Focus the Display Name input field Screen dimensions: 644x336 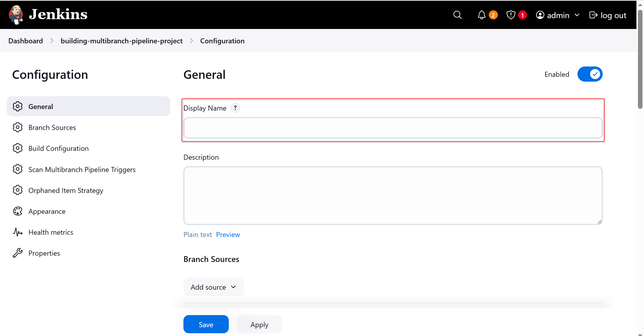[393, 128]
